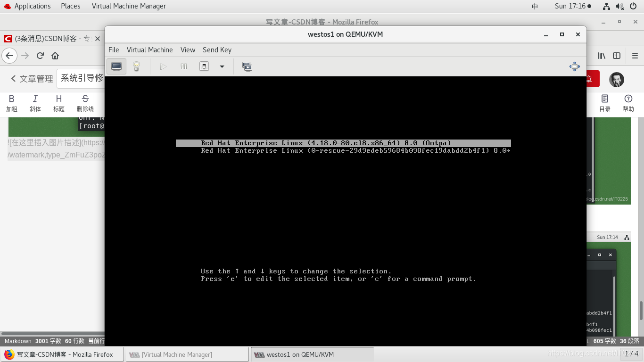Go forward in Firefox
The image size is (644, 362).
pyautogui.click(x=25, y=56)
